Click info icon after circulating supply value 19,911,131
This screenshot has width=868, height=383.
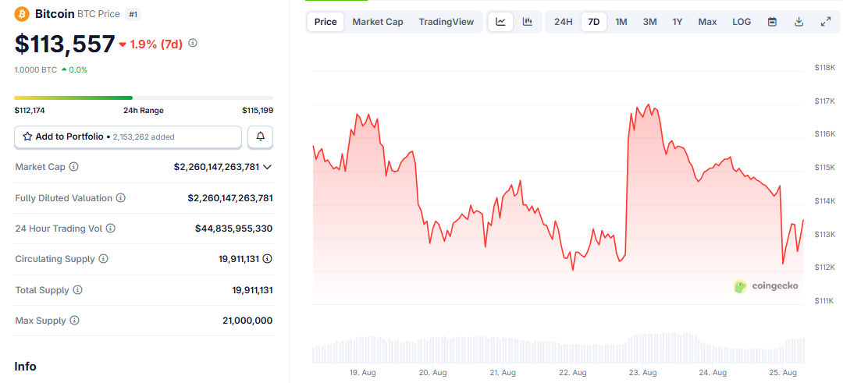coord(268,258)
